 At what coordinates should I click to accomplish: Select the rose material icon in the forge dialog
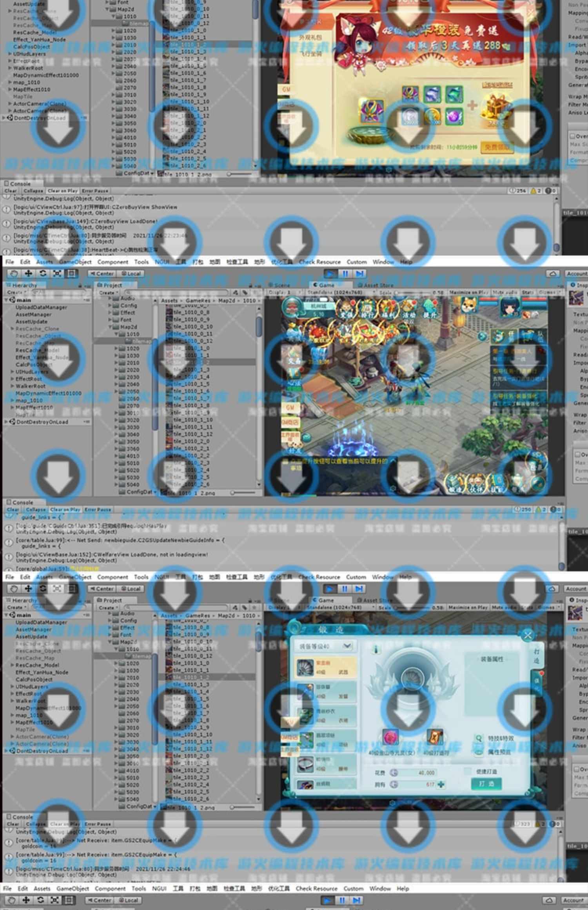point(390,737)
